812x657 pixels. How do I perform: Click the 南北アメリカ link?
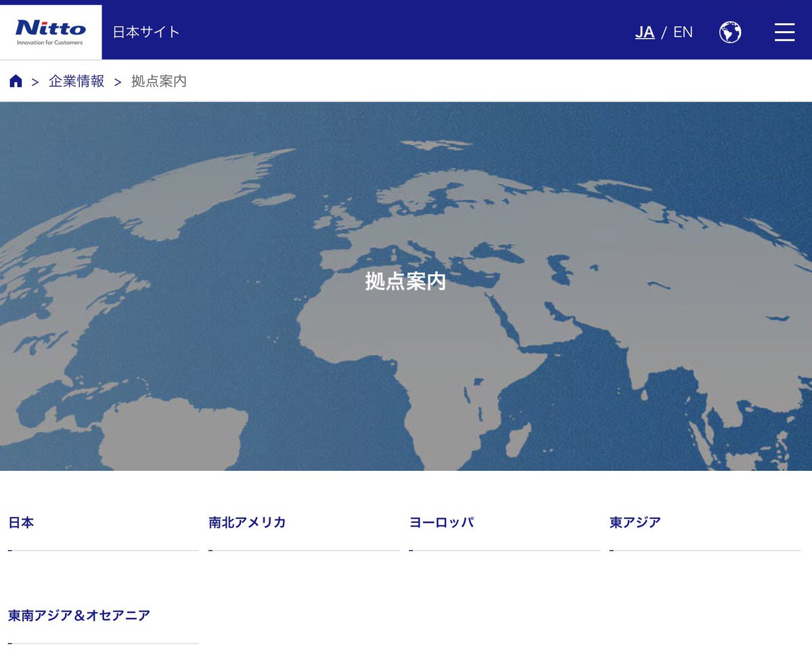247,522
